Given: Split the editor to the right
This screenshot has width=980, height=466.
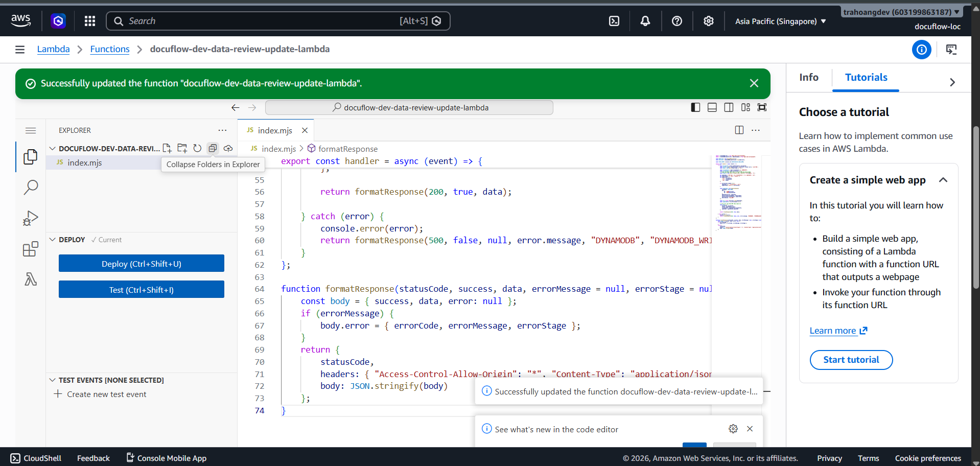Looking at the screenshot, I should click(739, 130).
